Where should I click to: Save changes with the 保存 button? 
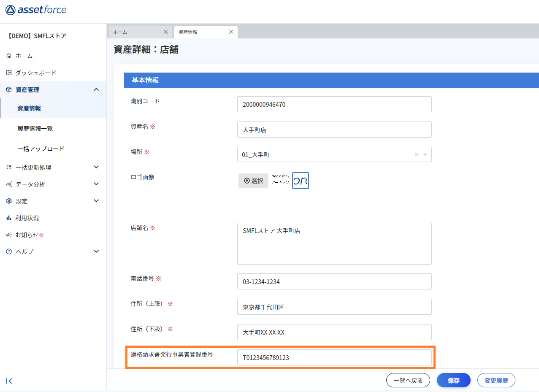pos(453,380)
